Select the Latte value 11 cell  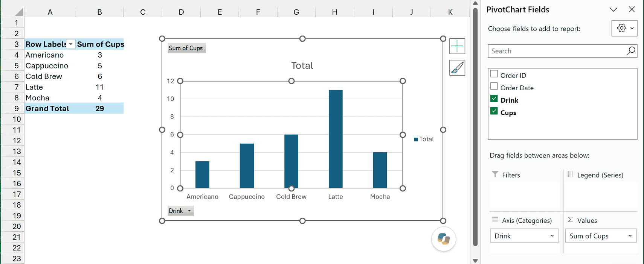click(x=100, y=87)
